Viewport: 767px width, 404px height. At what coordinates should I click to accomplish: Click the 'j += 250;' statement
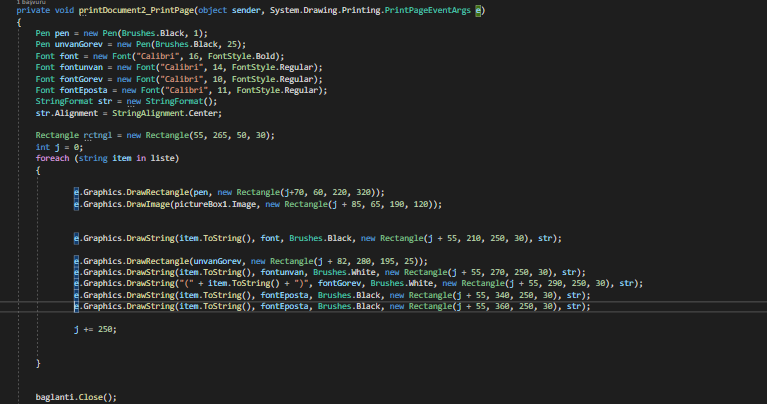[95, 330]
